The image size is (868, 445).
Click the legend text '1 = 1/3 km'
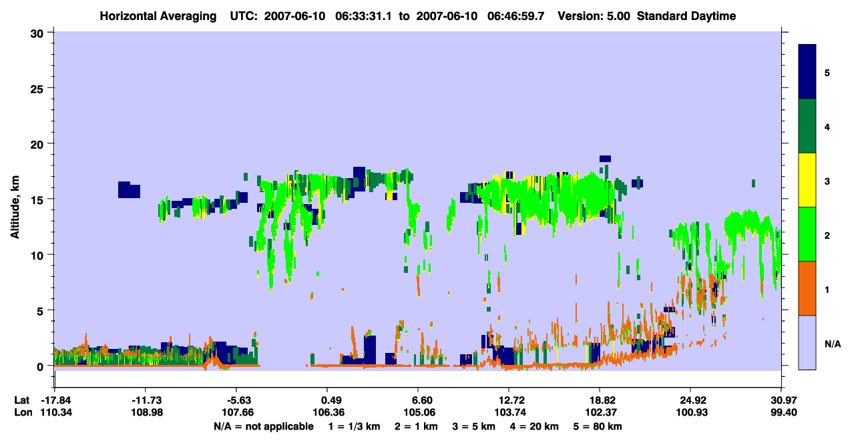(355, 426)
